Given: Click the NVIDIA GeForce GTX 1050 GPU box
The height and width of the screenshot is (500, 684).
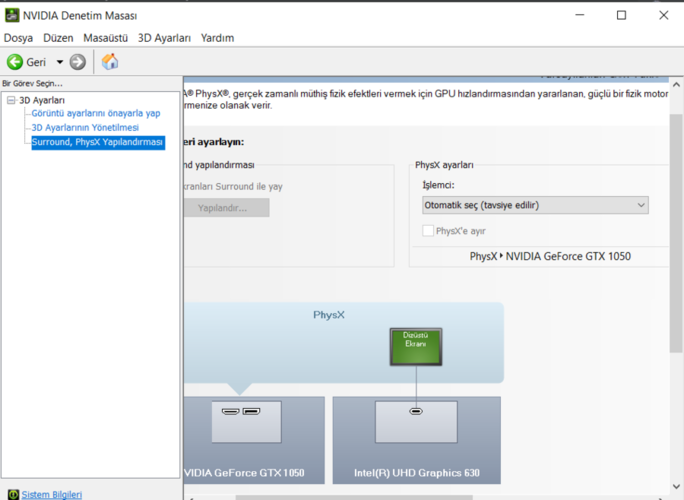Looking at the screenshot, I should [254, 440].
